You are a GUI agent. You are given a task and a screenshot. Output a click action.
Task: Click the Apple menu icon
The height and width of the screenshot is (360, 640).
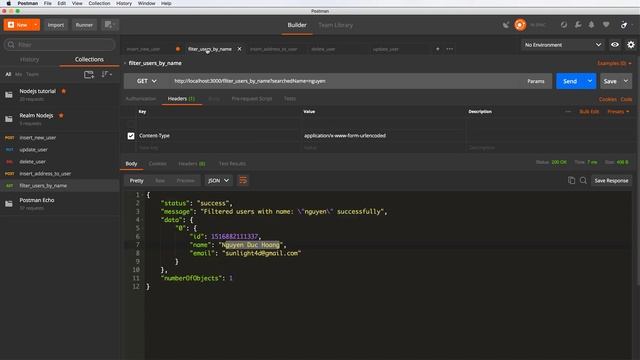pyautogui.click(x=8, y=3)
